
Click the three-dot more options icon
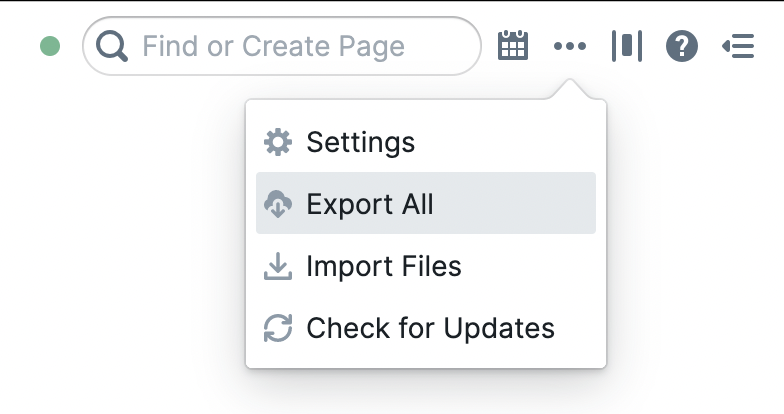(x=570, y=46)
